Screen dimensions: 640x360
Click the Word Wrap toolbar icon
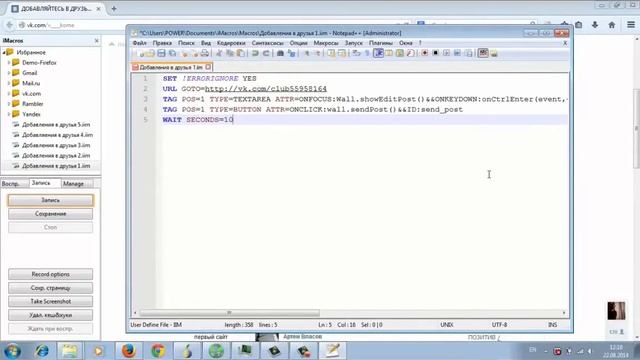point(356,53)
